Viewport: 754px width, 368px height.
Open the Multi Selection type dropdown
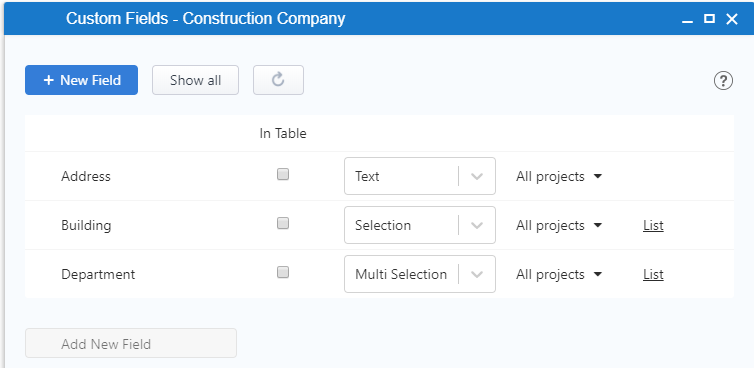[420, 274]
